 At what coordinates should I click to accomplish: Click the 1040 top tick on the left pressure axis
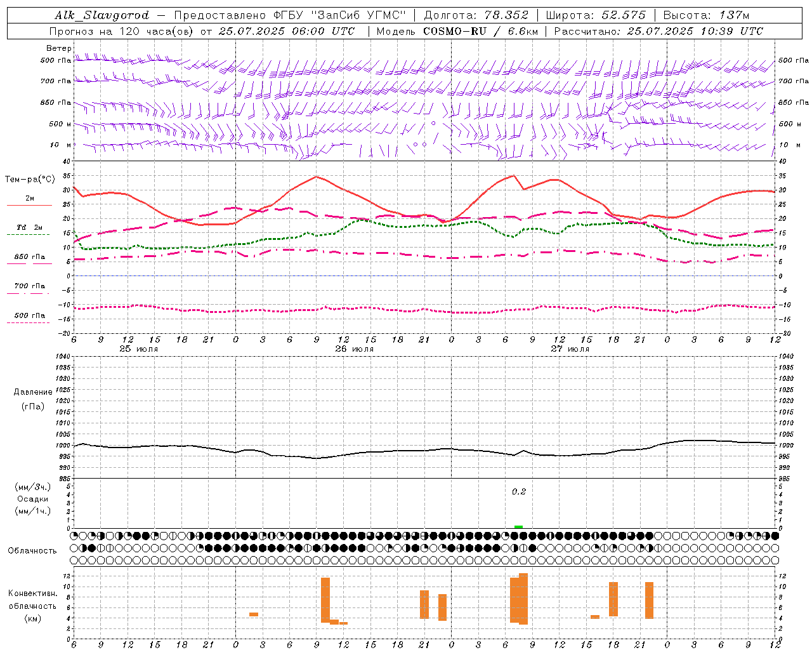(x=64, y=356)
